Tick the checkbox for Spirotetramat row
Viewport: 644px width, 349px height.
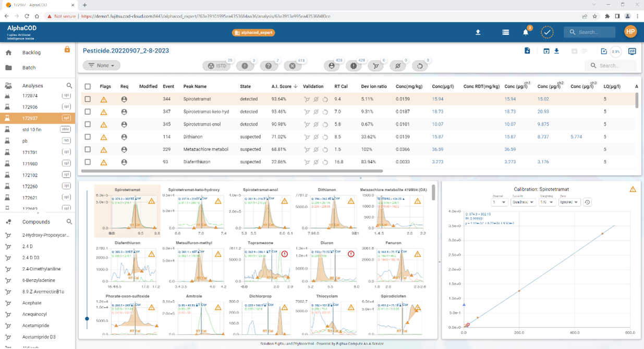[88, 99]
